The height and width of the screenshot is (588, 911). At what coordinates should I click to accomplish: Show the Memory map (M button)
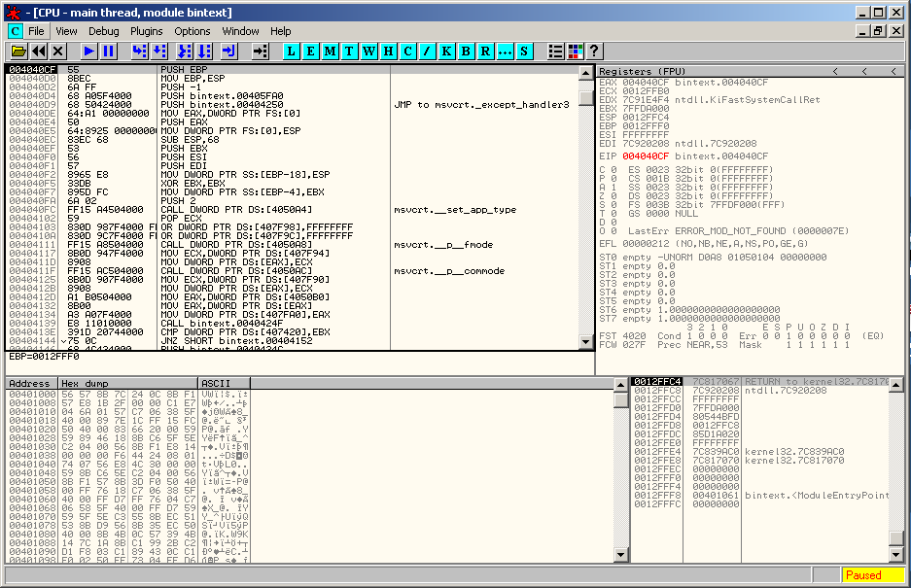pyautogui.click(x=332, y=51)
